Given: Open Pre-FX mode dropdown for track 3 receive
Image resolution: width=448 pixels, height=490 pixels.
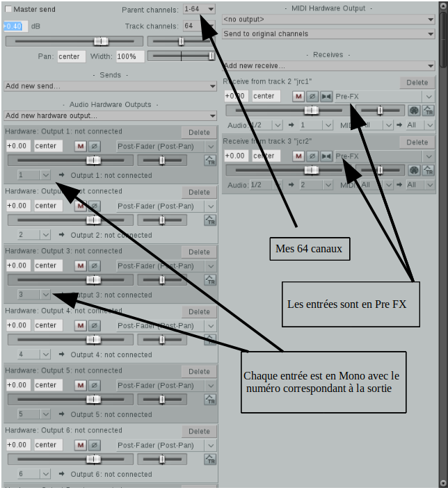Looking at the screenshot, I should [385, 156].
